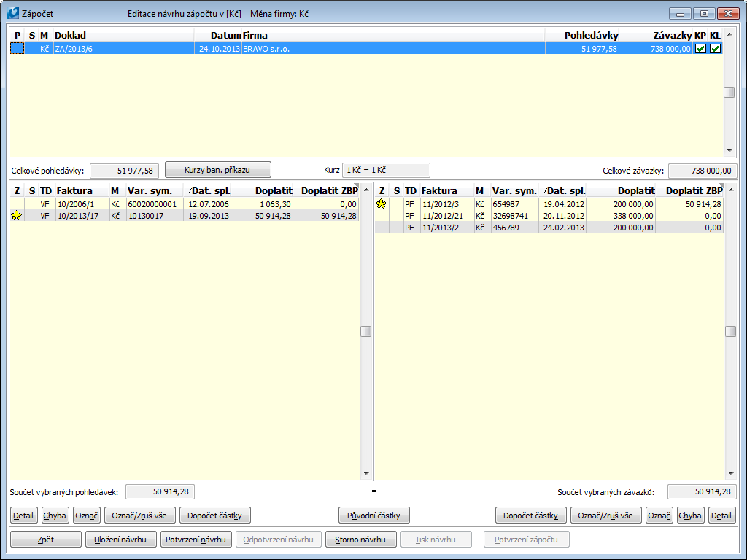Click Doplatit amount 338 000,00
Screen dimensions: 747x560
633,216
